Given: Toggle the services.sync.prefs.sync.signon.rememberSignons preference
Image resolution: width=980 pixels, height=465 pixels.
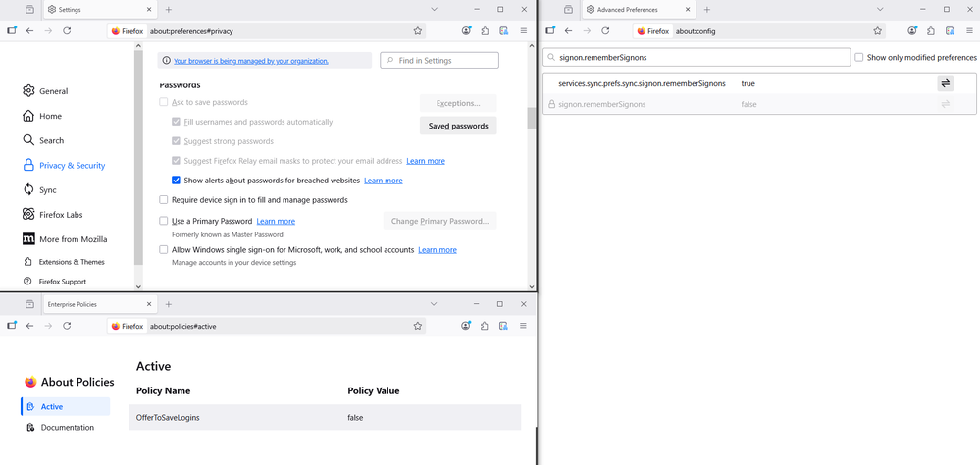Looking at the screenshot, I should tap(945, 83).
